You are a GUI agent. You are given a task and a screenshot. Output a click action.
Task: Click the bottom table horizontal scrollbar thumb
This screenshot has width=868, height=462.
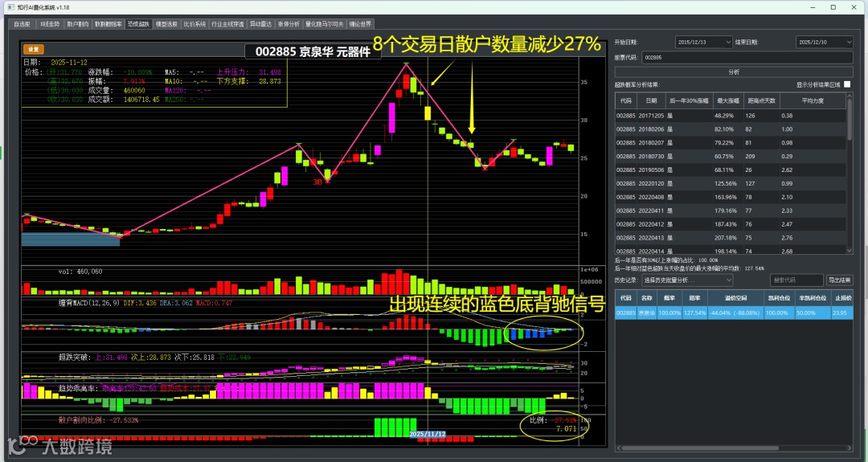700,448
